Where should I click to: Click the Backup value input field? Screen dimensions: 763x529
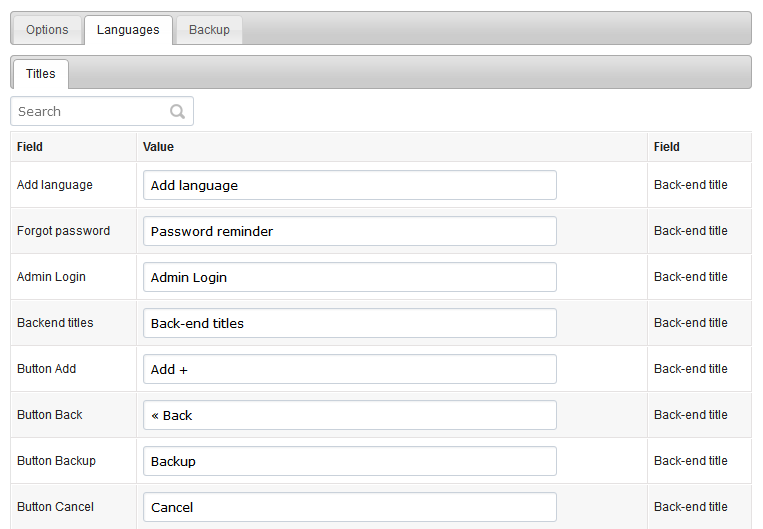coord(350,461)
